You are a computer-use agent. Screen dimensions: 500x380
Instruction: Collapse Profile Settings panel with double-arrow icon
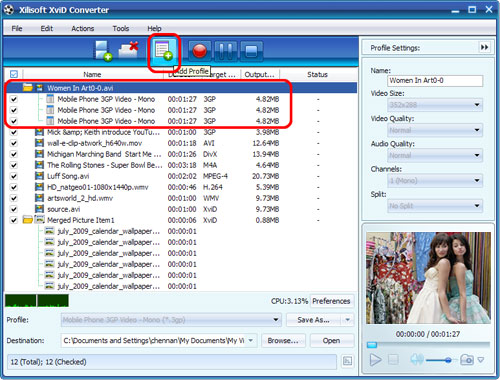click(484, 47)
